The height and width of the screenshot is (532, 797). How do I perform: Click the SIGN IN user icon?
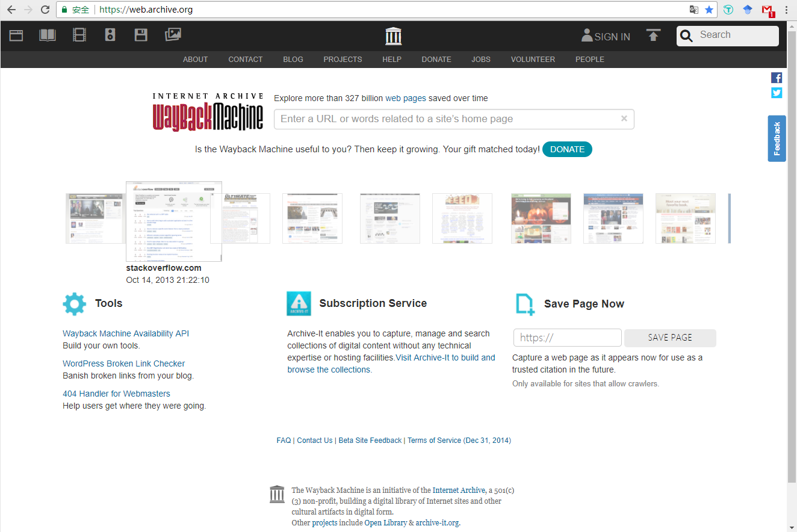587,35
